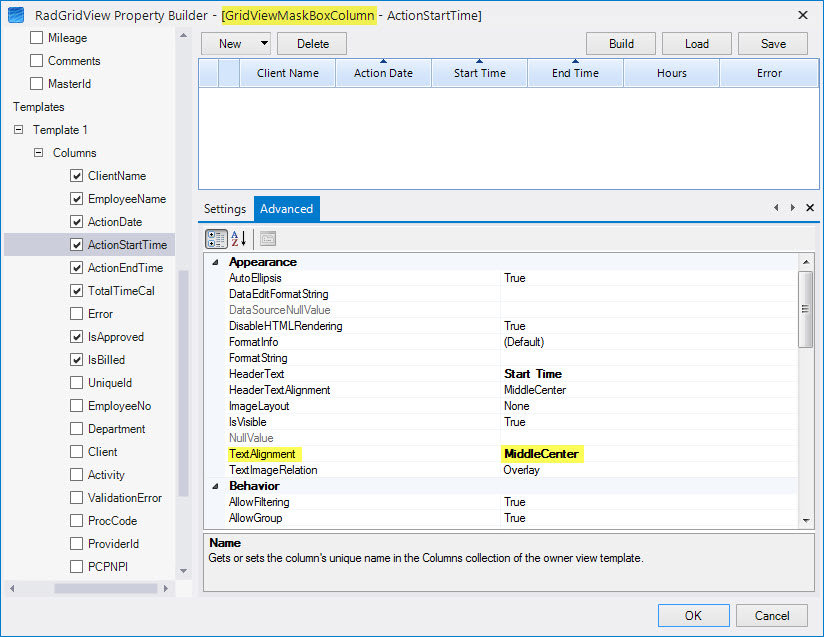Select the Advanced tab

(x=286, y=209)
